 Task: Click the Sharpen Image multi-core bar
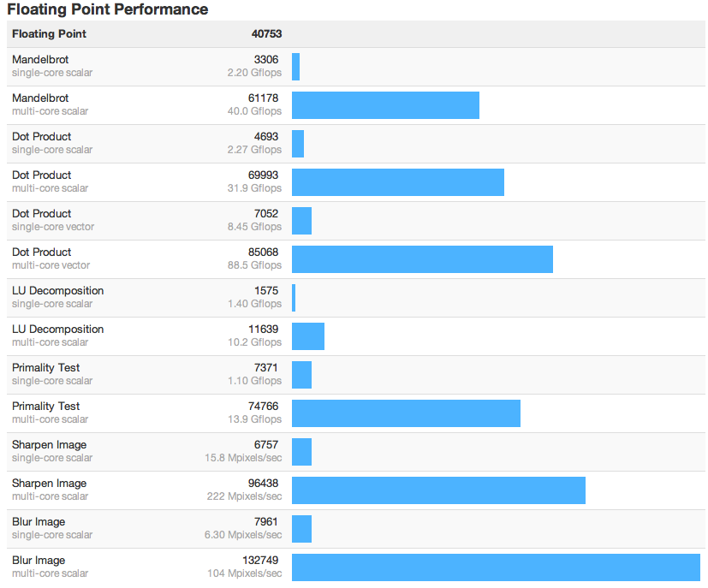[438, 490]
